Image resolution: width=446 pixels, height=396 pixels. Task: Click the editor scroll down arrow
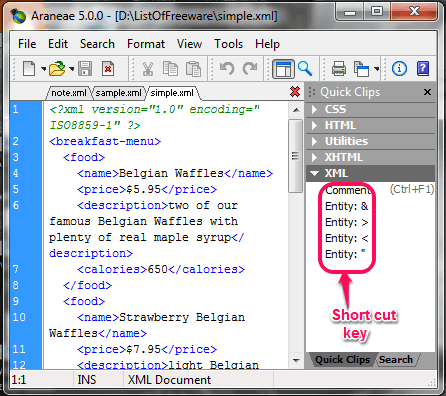pyautogui.click(x=296, y=360)
